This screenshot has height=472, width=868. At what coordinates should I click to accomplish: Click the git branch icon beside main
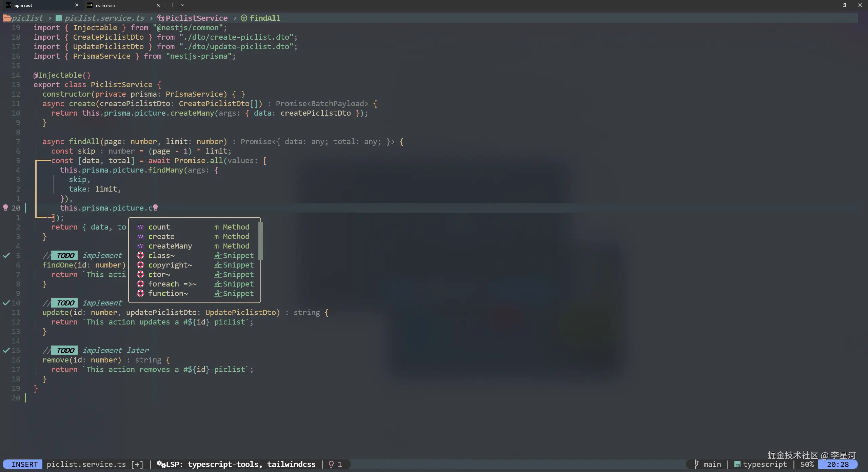point(696,464)
